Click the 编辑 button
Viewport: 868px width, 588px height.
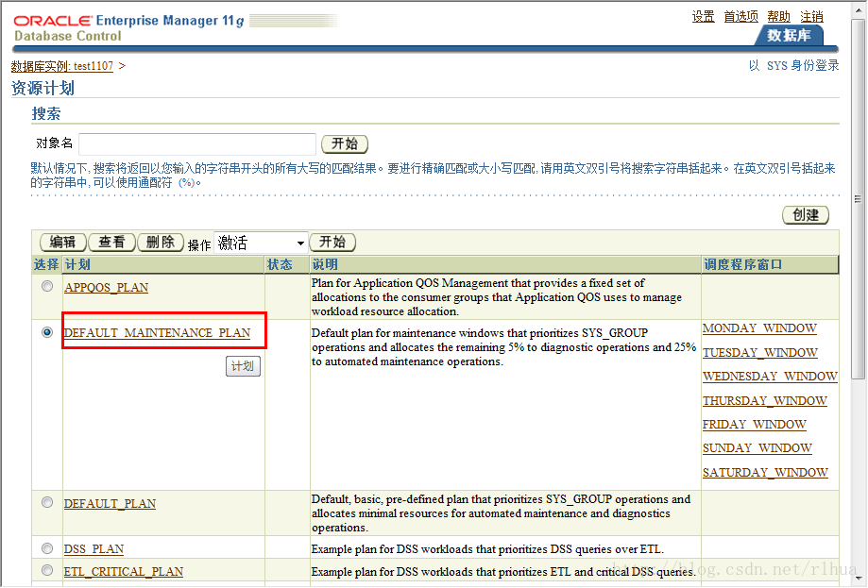click(63, 243)
